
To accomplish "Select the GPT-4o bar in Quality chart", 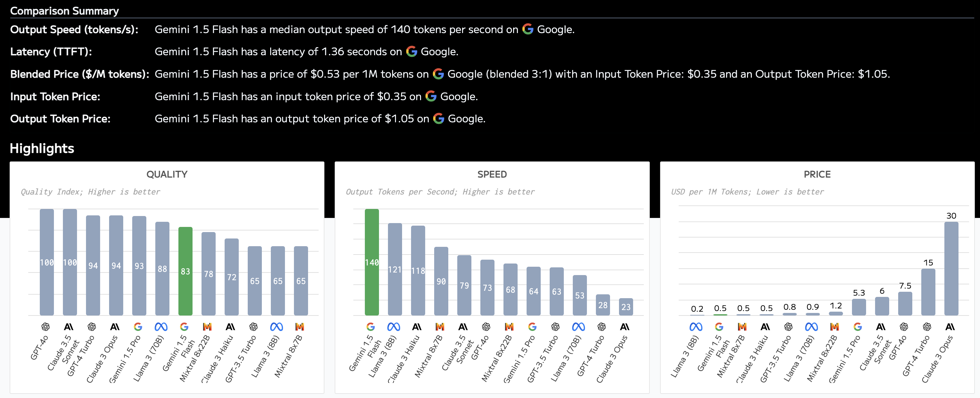I will coord(47,262).
